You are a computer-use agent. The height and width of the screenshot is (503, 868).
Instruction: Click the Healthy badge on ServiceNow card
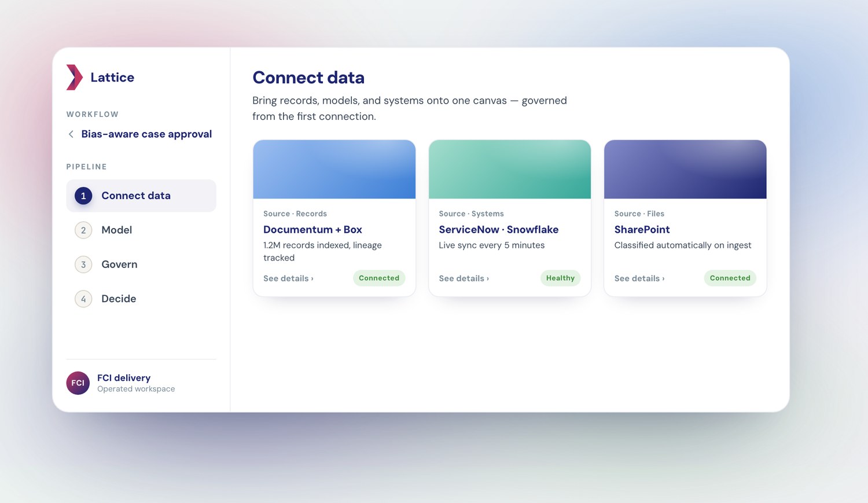[560, 278]
